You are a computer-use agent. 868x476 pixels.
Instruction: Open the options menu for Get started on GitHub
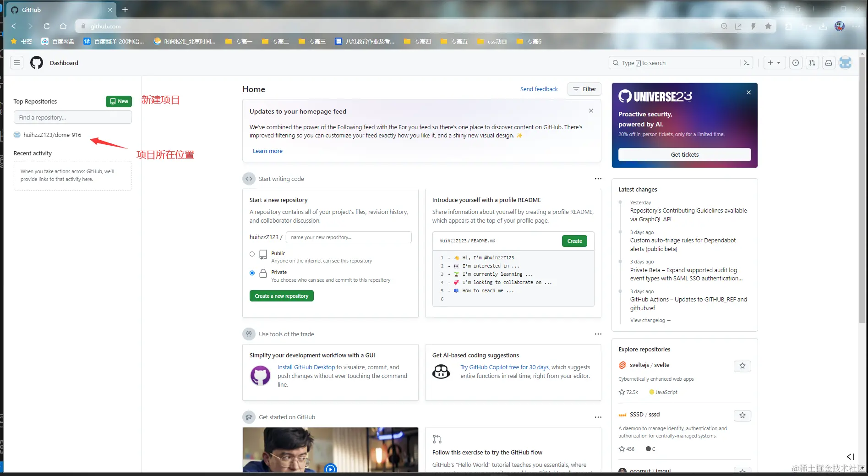point(598,417)
